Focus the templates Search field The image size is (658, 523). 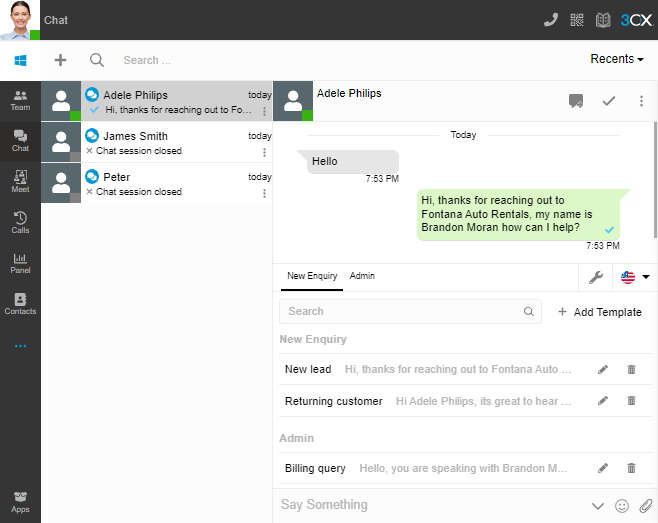coord(410,311)
